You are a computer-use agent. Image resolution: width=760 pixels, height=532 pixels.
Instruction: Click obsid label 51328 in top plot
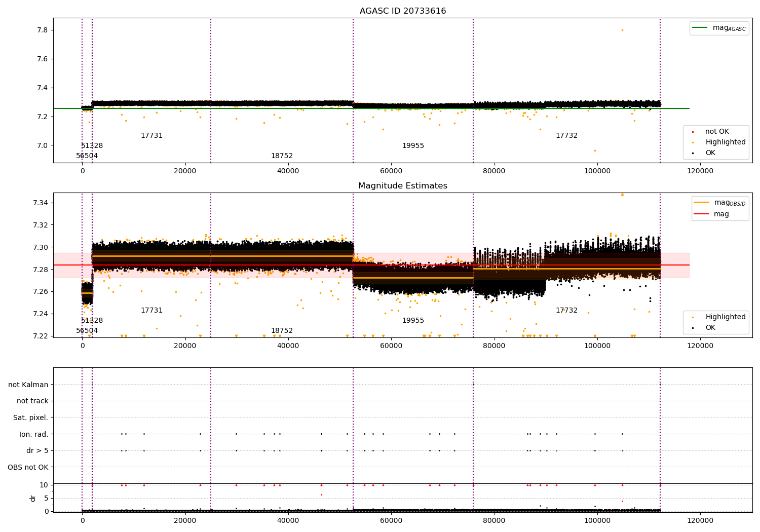pyautogui.click(x=92, y=146)
